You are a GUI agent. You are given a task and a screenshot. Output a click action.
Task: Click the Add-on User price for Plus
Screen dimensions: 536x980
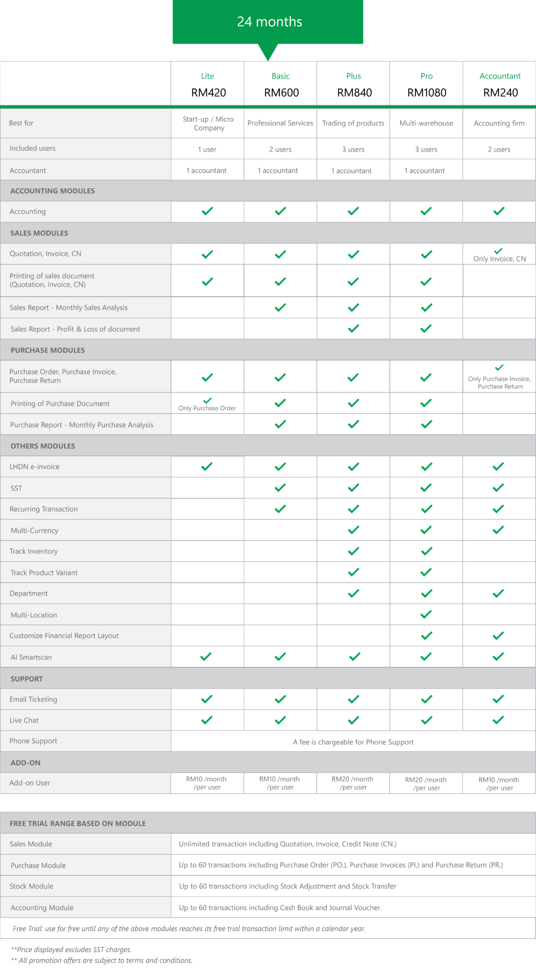[x=353, y=783]
